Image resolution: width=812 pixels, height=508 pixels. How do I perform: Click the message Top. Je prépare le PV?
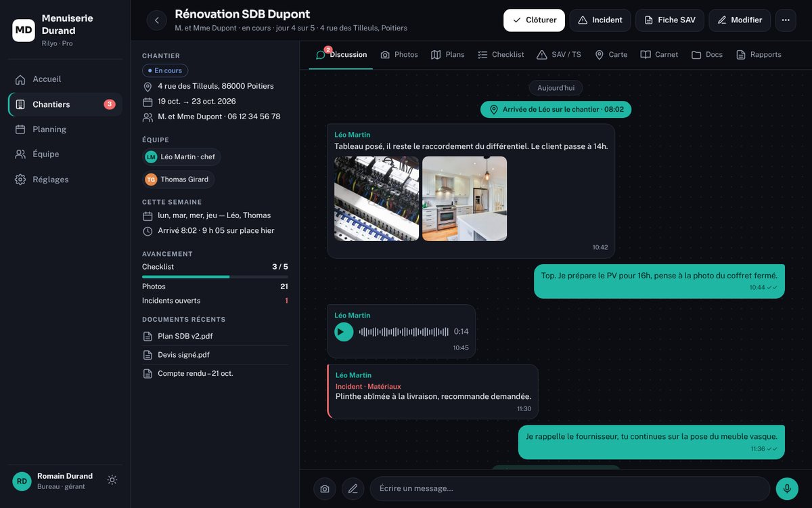coord(659,281)
